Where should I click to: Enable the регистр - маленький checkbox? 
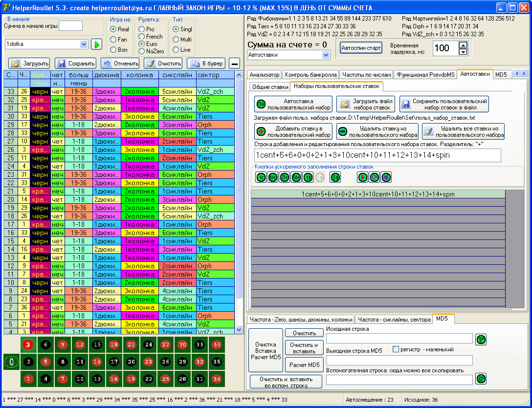pyautogui.click(x=396, y=349)
